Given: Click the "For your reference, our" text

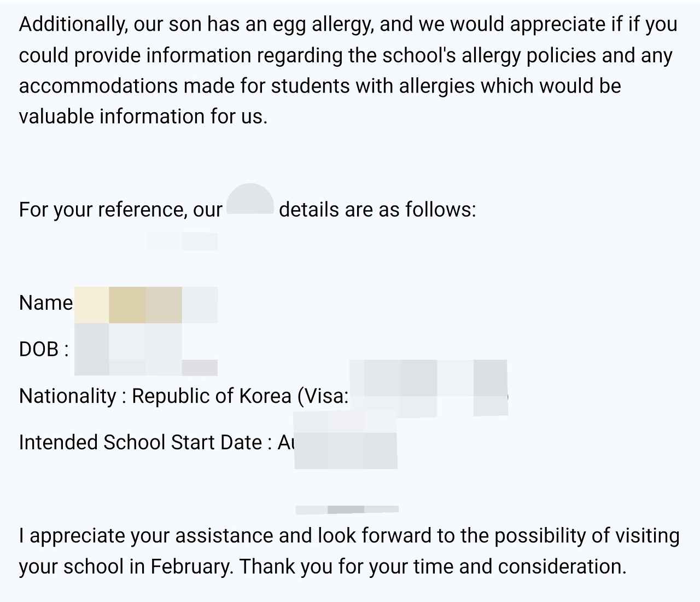Looking at the screenshot, I should [x=121, y=210].
